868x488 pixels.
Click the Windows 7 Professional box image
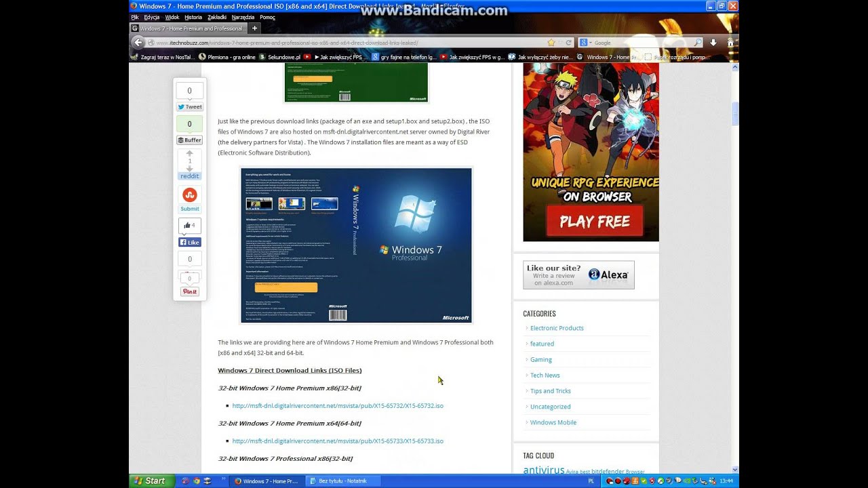pos(356,245)
